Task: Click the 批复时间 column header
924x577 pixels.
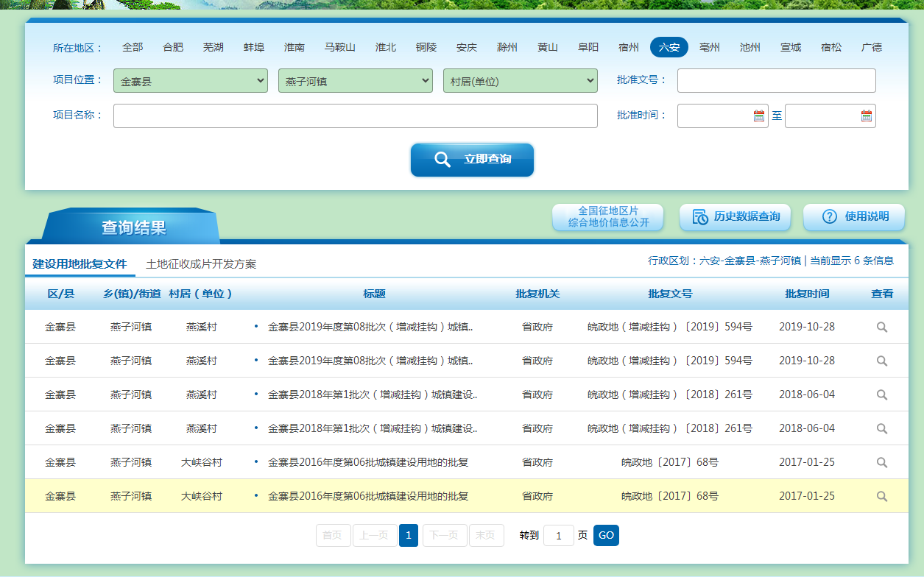Action: coord(807,294)
